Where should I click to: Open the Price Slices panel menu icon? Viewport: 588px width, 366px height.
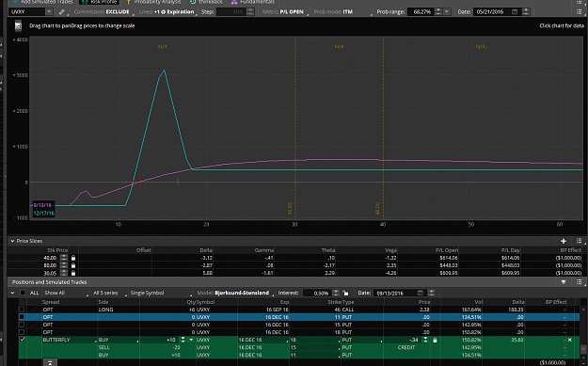tap(579, 241)
